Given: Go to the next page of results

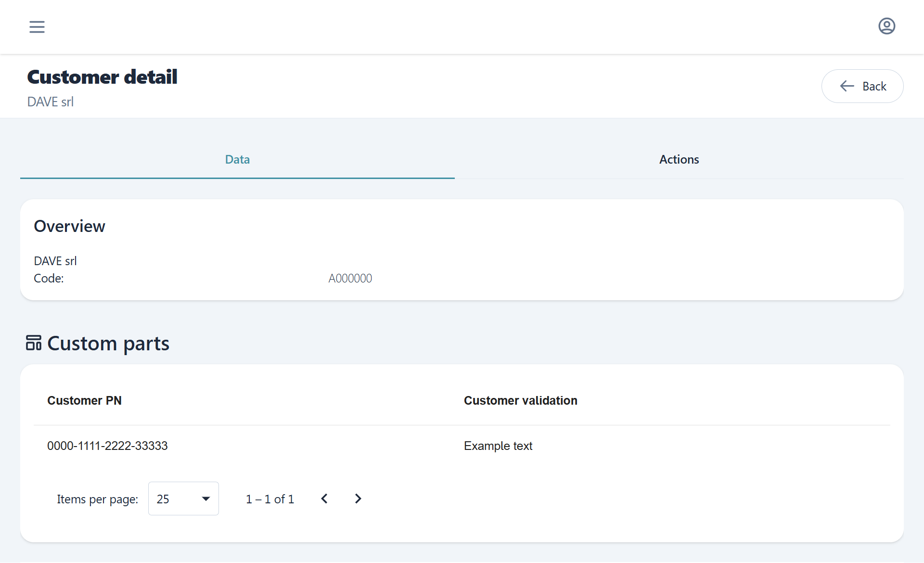Looking at the screenshot, I should pyautogui.click(x=358, y=499).
